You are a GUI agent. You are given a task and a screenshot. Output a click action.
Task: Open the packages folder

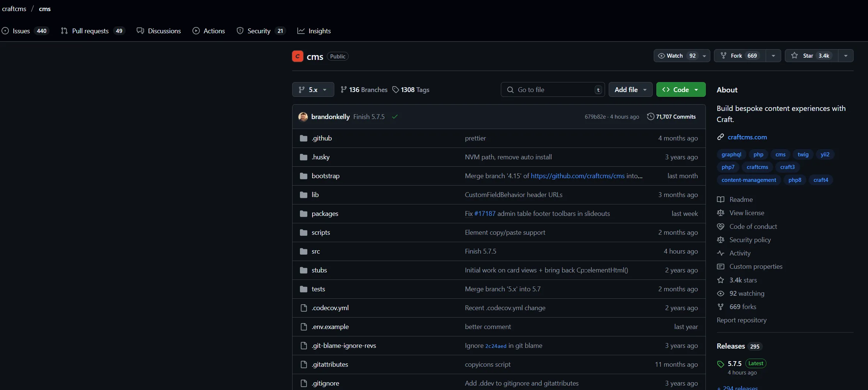325,214
